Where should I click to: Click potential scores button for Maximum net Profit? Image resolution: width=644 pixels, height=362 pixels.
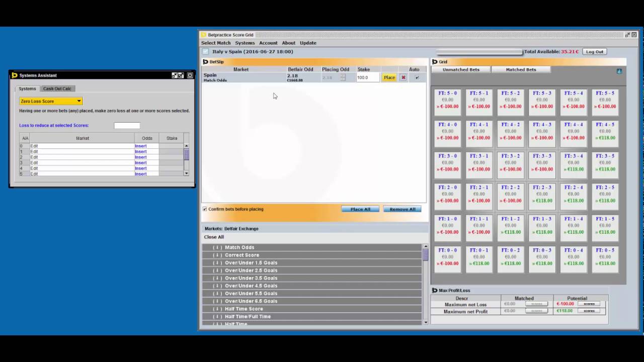coord(589,311)
